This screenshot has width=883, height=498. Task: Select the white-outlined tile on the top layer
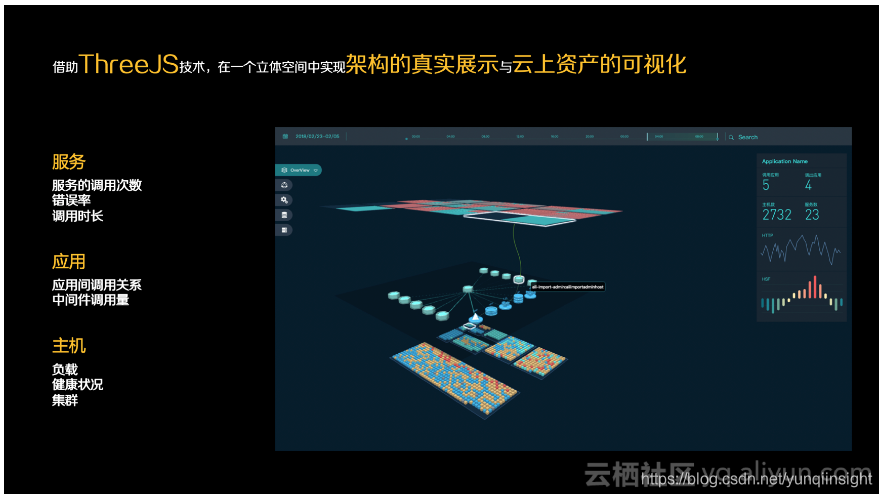click(518, 219)
